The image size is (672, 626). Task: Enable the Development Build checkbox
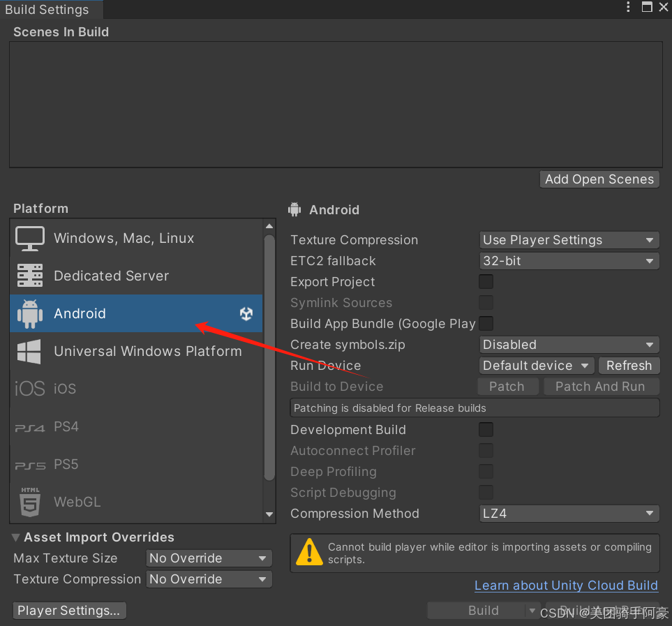pyautogui.click(x=486, y=429)
